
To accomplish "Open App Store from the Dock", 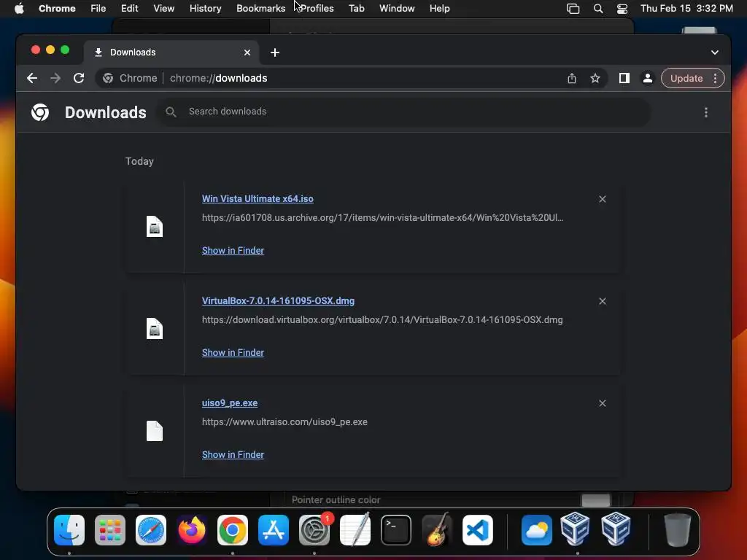I will (274, 530).
